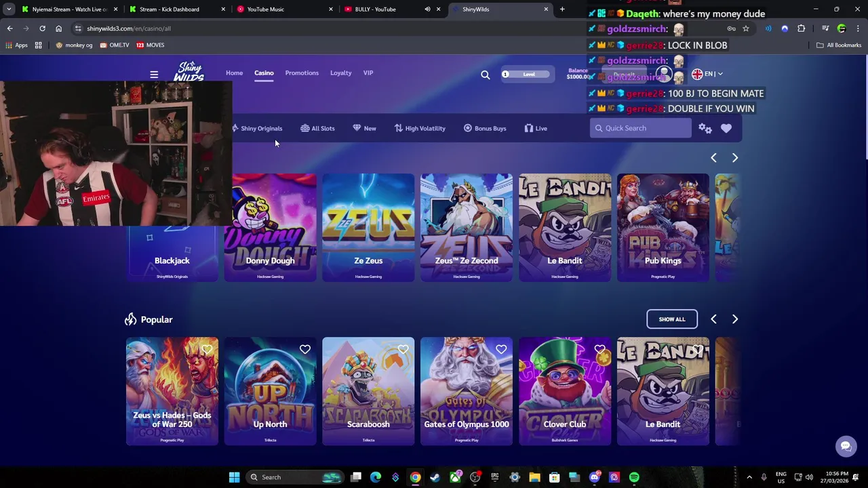Favourite Scaraboosh with heart icon
Image resolution: width=868 pixels, height=488 pixels.
tap(403, 350)
